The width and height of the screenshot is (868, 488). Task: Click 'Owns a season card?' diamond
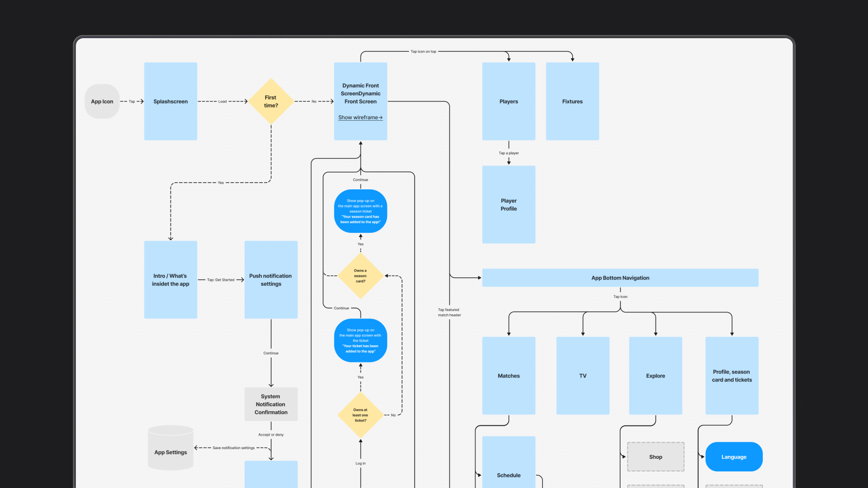click(360, 276)
